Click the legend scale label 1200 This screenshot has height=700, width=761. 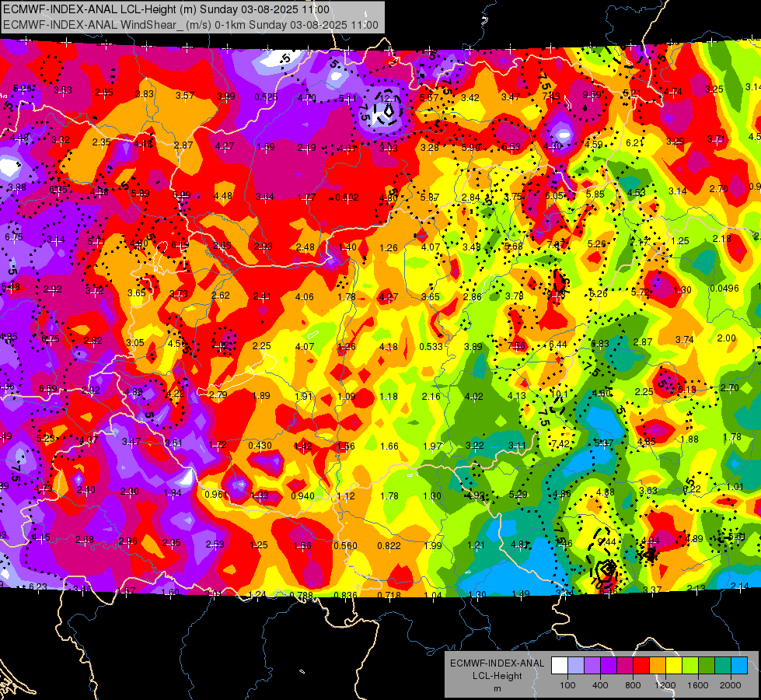click(x=665, y=685)
